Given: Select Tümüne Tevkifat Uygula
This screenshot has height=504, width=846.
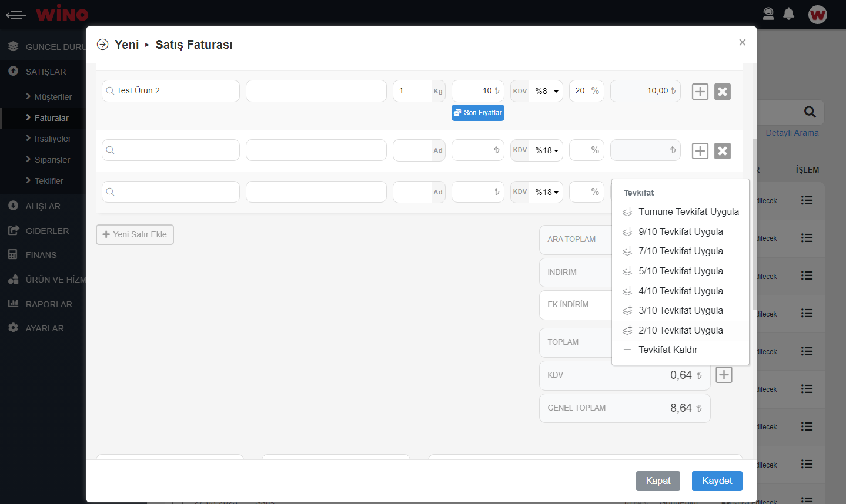Looking at the screenshot, I should coord(688,211).
